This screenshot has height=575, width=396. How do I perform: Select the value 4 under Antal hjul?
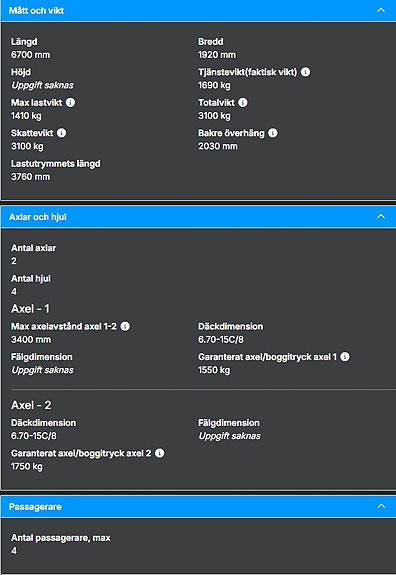point(14,291)
